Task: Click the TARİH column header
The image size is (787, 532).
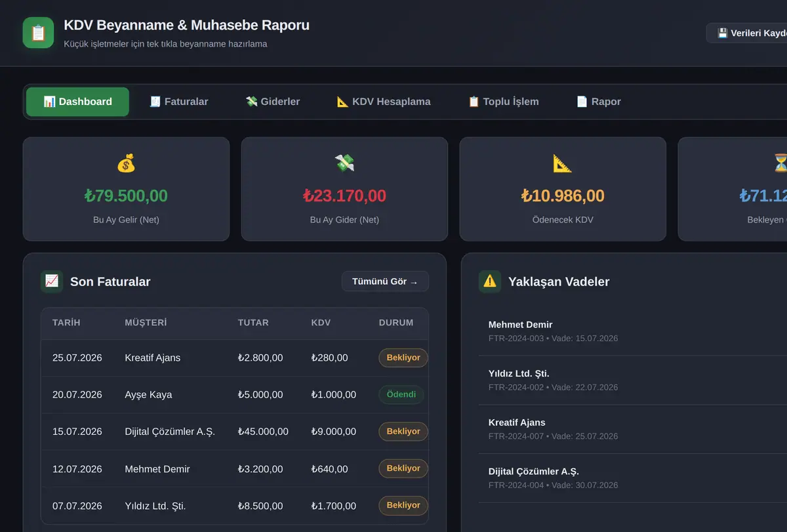Action: tap(66, 323)
